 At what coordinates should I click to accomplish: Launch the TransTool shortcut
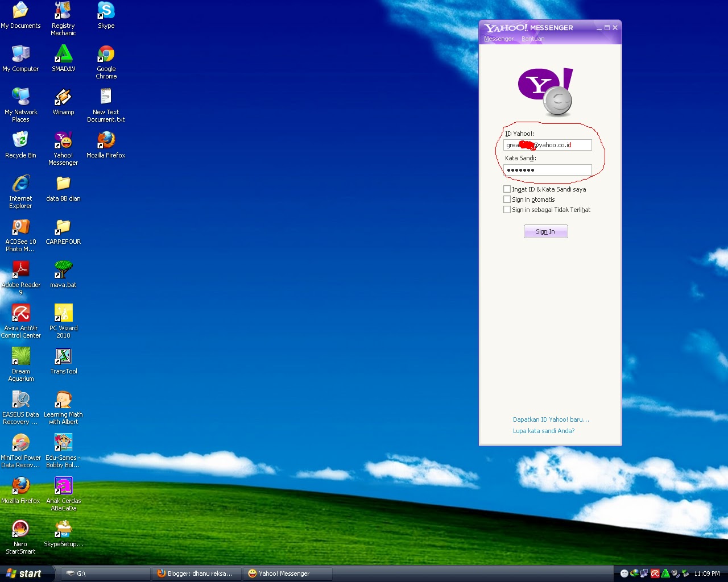click(x=63, y=361)
